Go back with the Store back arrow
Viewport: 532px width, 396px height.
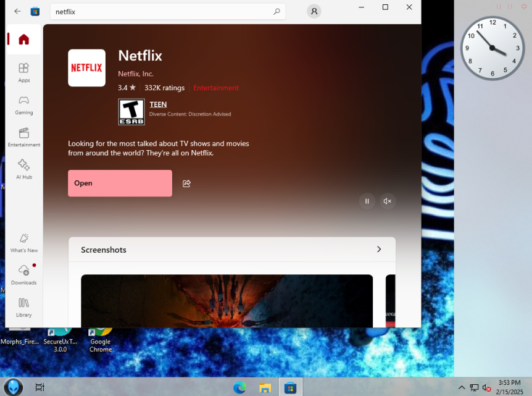(17, 11)
